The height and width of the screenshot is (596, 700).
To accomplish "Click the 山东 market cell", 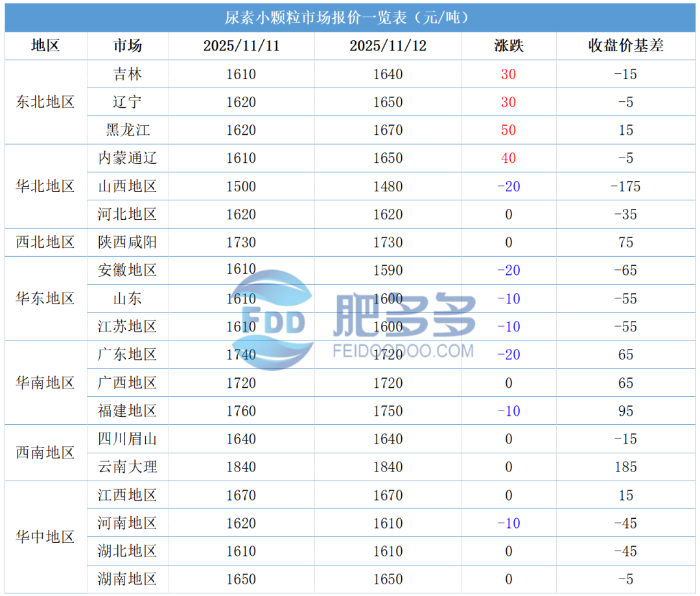I will (x=128, y=298).
